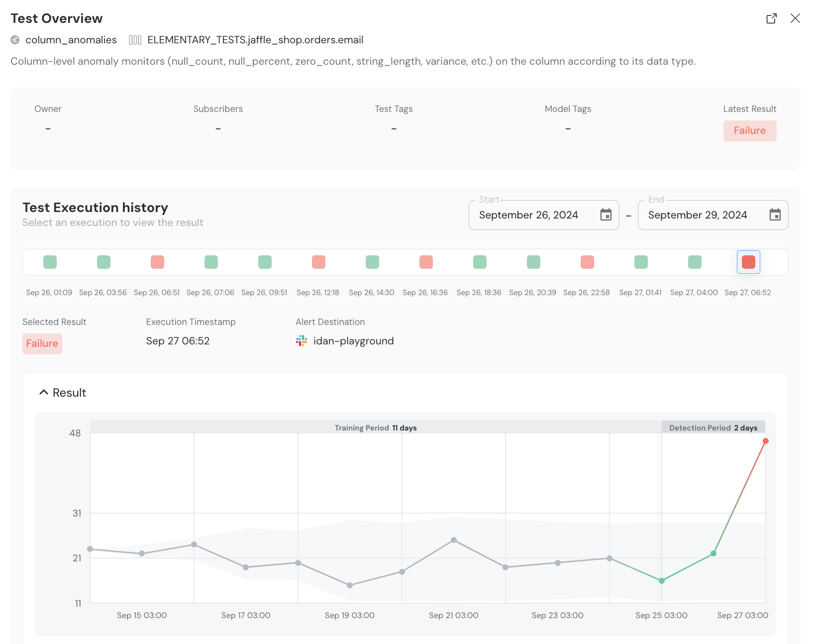The image size is (814, 644).
Task: Click the Detection Period 2 days header
Action: 713,428
